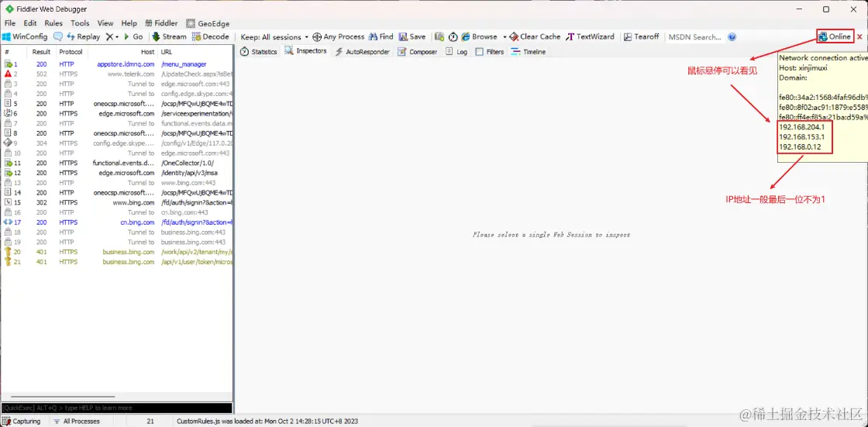Focus the MSDN Search field

(694, 37)
